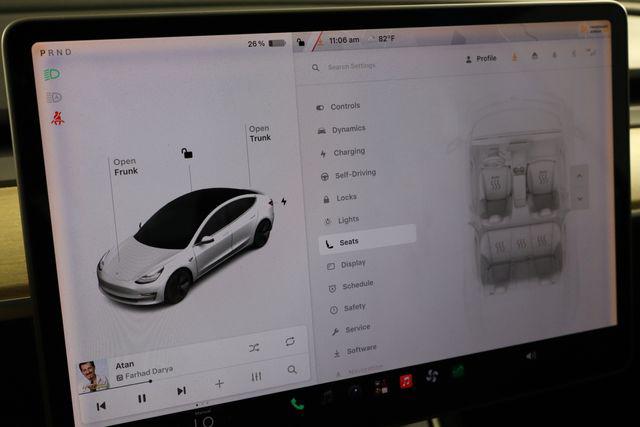Viewport: 640px width, 427px height.
Task: Tap the Bluetooth icon in top bar
Action: click(x=573, y=53)
